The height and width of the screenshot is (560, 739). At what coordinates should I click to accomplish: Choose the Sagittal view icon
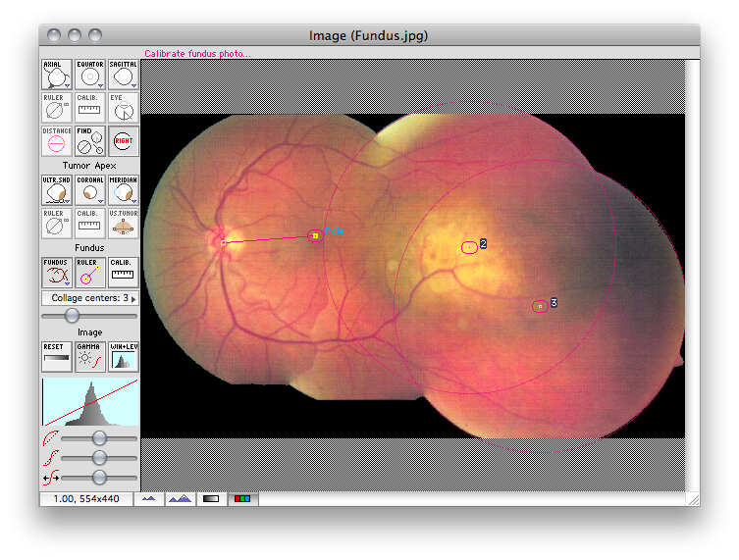tap(123, 75)
